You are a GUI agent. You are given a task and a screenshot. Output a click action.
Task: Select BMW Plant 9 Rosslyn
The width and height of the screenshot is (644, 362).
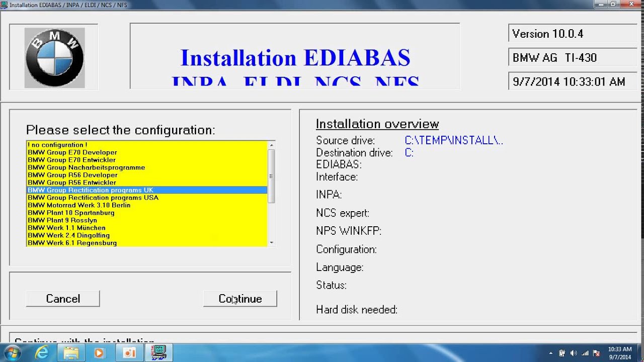[146, 220]
